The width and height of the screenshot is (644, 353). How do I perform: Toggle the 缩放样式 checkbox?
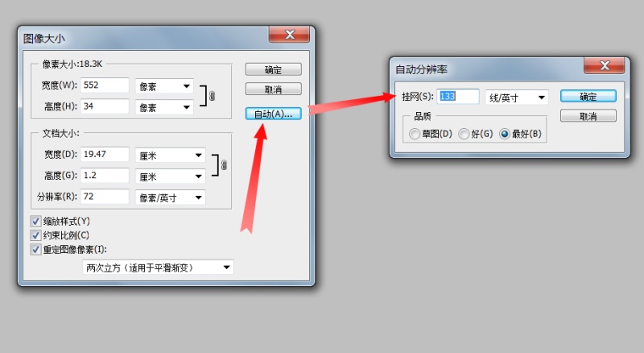pyautogui.click(x=36, y=222)
